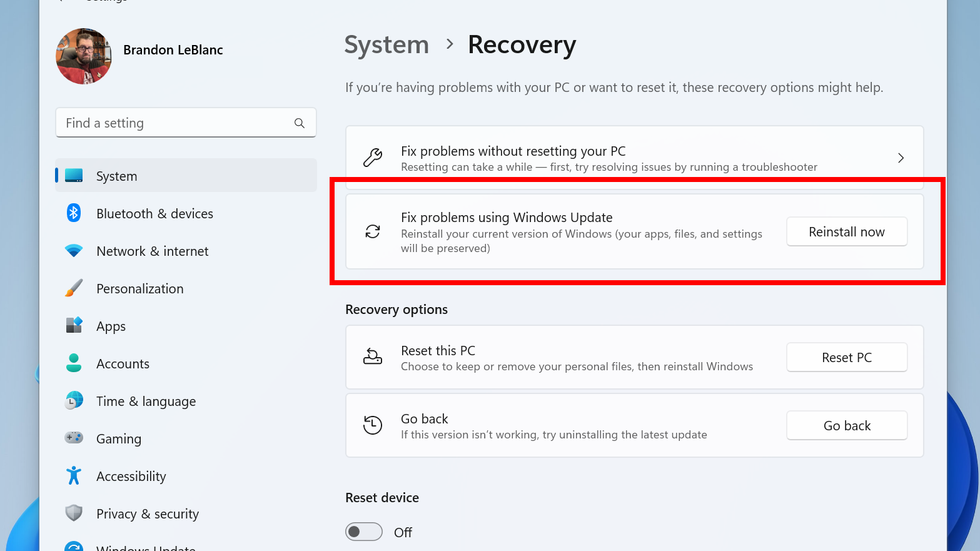This screenshot has height=551, width=980.
Task: Click the Network & internet wifi icon
Action: 74,251
